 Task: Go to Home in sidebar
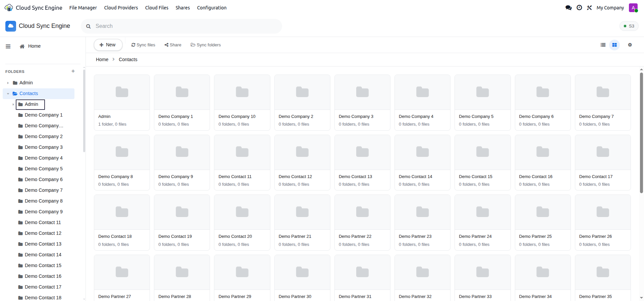click(30, 46)
